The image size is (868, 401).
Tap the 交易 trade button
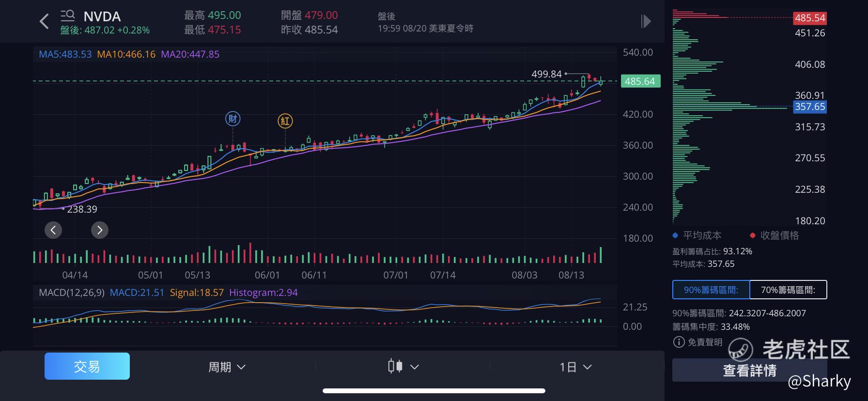coord(87,366)
